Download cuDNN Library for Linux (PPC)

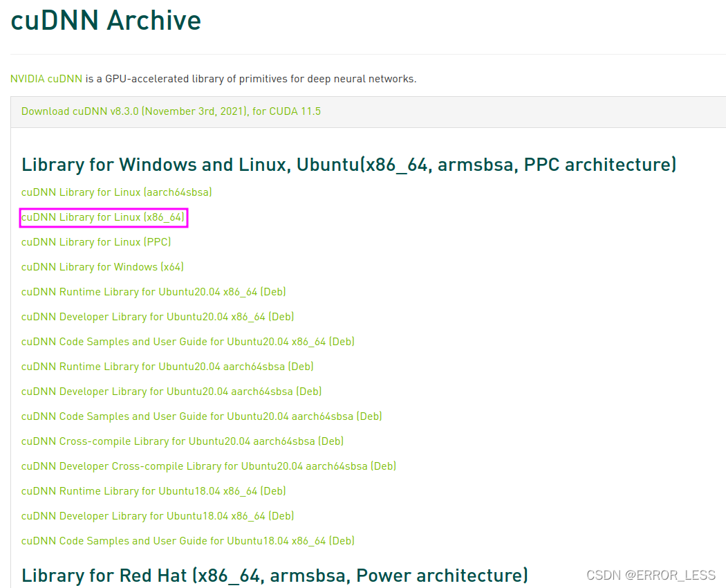(96, 242)
